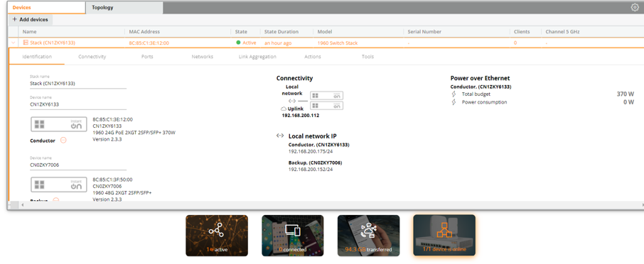Open the settings gear icon
The width and height of the screenshot is (644, 264).
635,7
